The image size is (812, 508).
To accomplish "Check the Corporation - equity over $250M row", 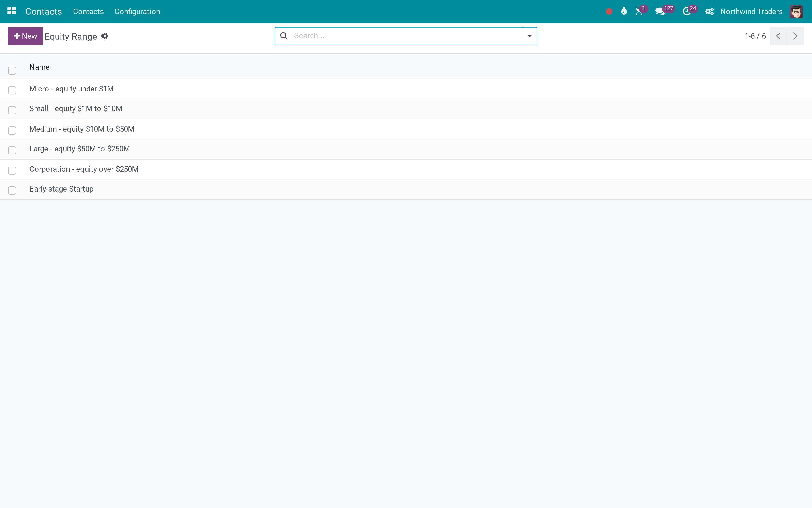I will 12,171.
